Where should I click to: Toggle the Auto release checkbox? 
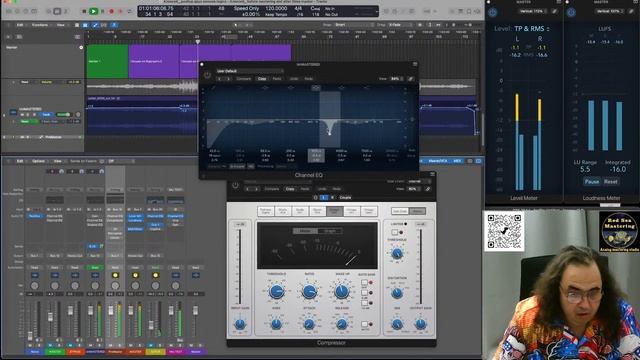[364, 324]
